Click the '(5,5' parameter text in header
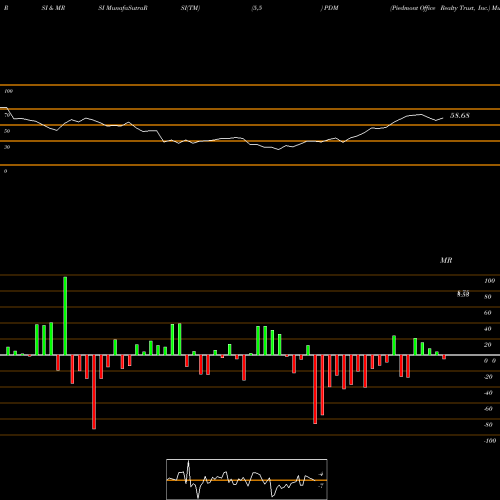The height and width of the screenshot is (500, 500). tap(257, 8)
